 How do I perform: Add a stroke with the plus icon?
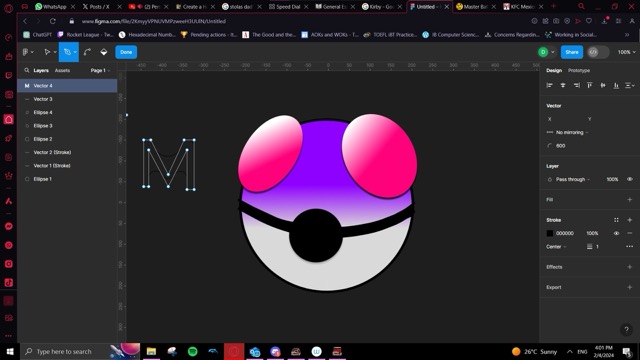pyautogui.click(x=629, y=220)
